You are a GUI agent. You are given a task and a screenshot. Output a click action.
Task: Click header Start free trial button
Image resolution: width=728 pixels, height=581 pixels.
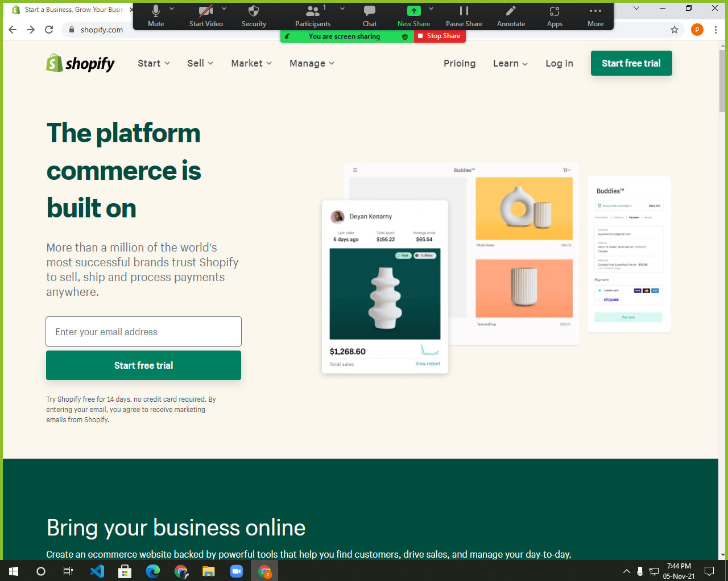tap(631, 63)
